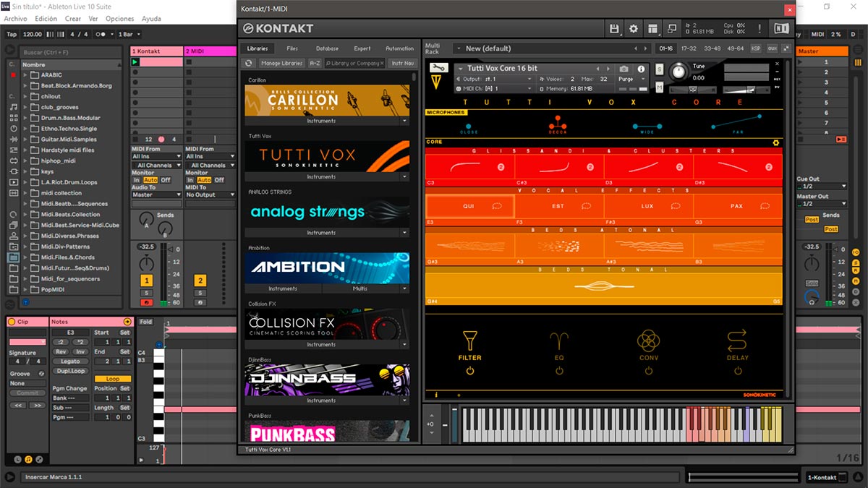The image size is (868, 488).
Task: Launch the clip in 1 Kontakt track
Action: 135,62
